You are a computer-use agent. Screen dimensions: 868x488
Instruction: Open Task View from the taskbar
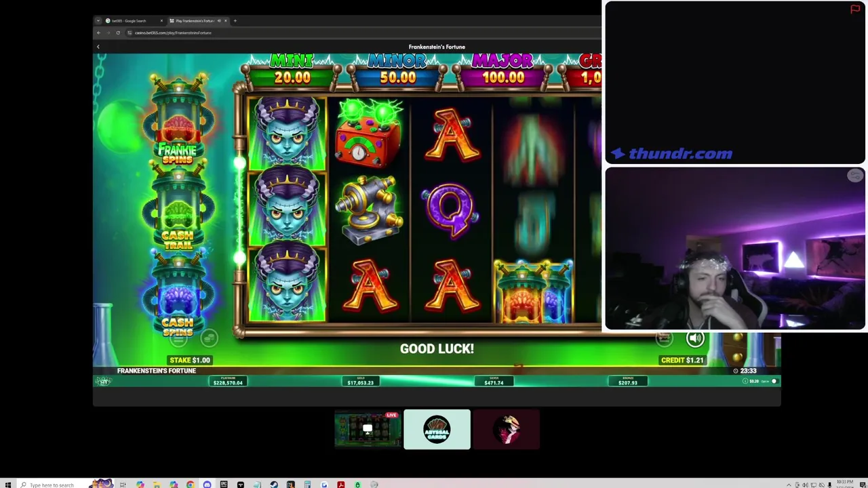(x=123, y=485)
